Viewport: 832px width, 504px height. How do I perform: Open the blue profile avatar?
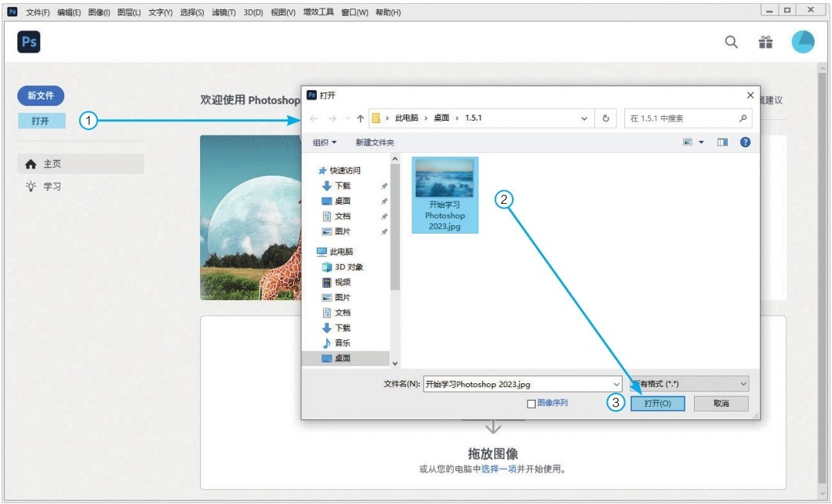pyautogui.click(x=803, y=42)
